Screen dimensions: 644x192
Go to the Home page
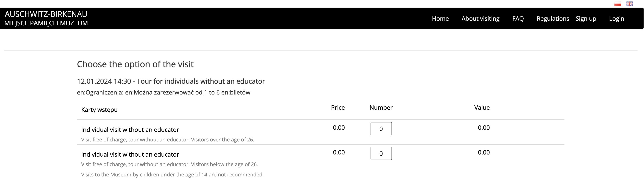pos(440,19)
